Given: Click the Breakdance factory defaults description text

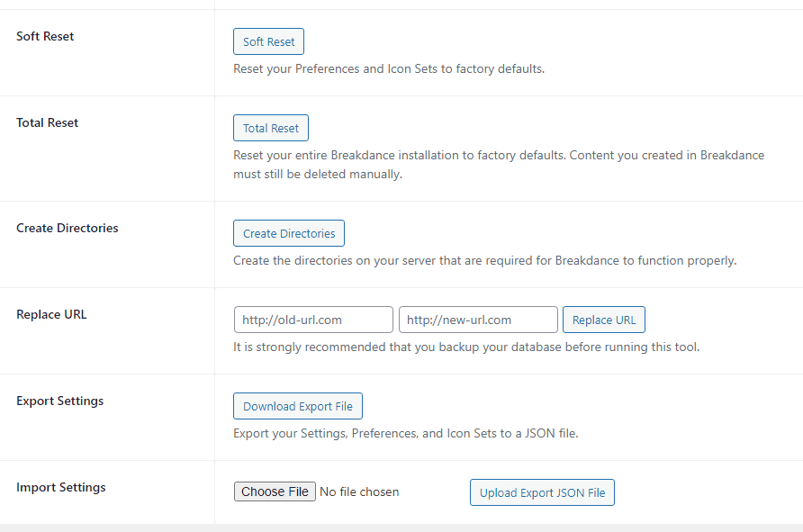Looking at the screenshot, I should click(x=498, y=164).
